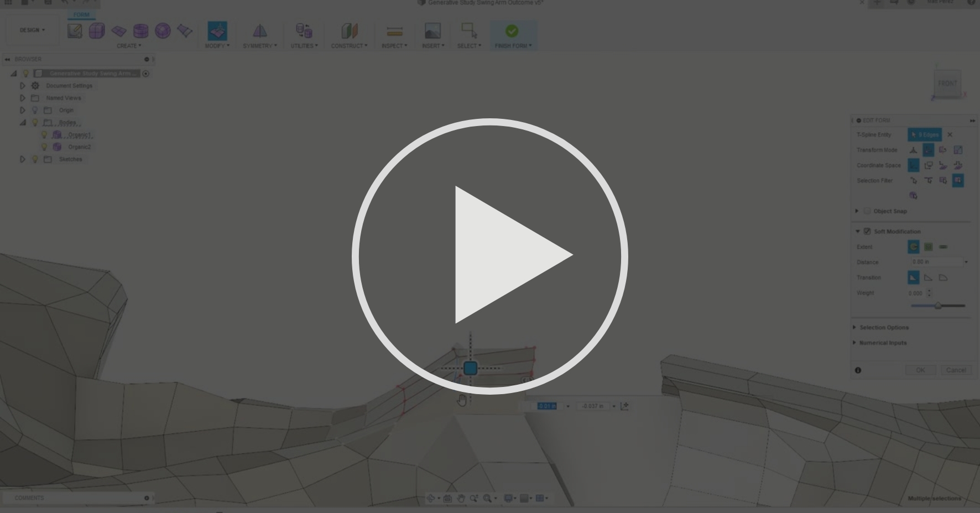Choose the body Selection Filter icon below
The image size is (980, 513).
coord(914,196)
